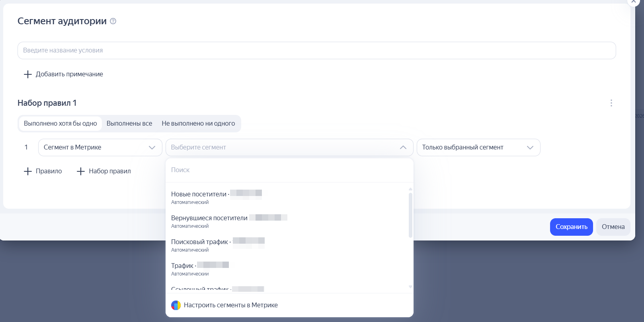The width and height of the screenshot is (644, 322).
Task: Click the Отмена button
Action: (x=613, y=227)
